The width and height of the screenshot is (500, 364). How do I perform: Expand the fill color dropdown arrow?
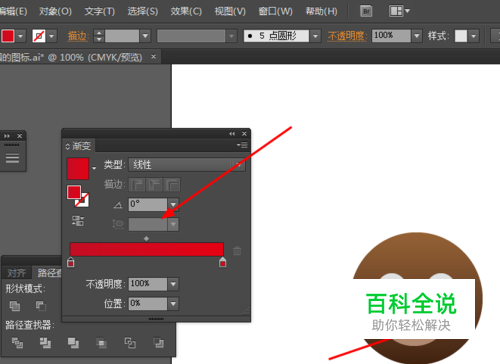pos(21,36)
